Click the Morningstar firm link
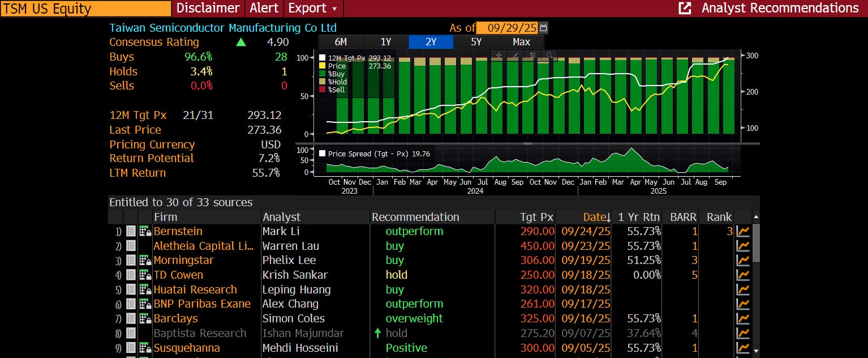 pyautogui.click(x=184, y=261)
